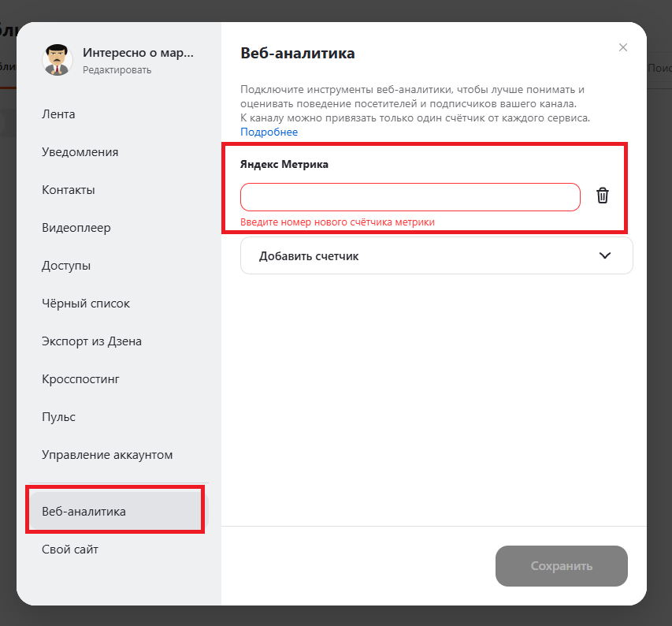The image size is (672, 626).
Task: Click the Яндекс Метрика counter number field
Action: coord(410,197)
